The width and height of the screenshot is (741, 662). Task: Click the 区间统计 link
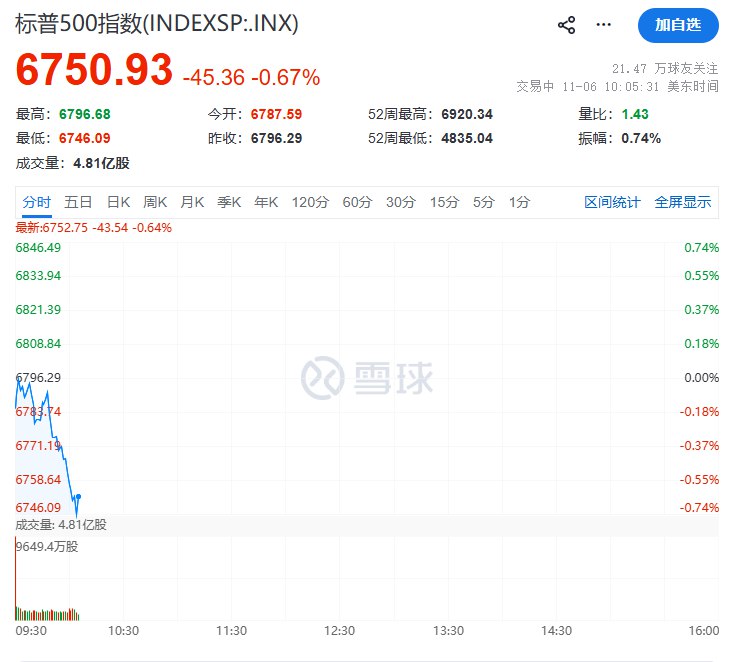click(x=612, y=202)
